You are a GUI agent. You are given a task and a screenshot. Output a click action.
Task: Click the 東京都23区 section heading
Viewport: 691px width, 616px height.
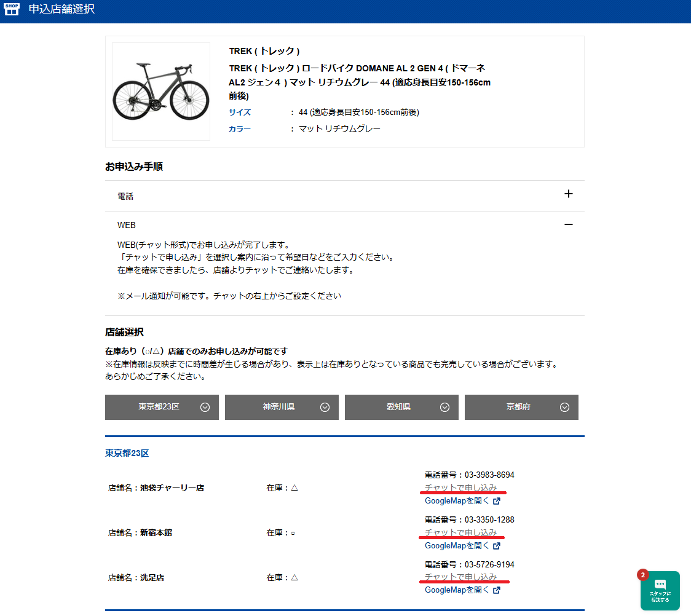tap(127, 454)
